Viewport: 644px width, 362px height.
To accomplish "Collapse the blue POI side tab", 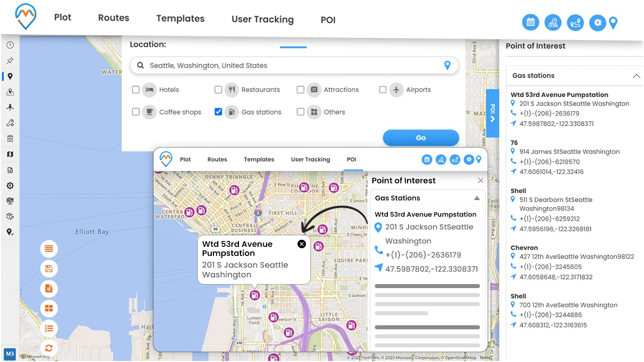I will (493, 114).
